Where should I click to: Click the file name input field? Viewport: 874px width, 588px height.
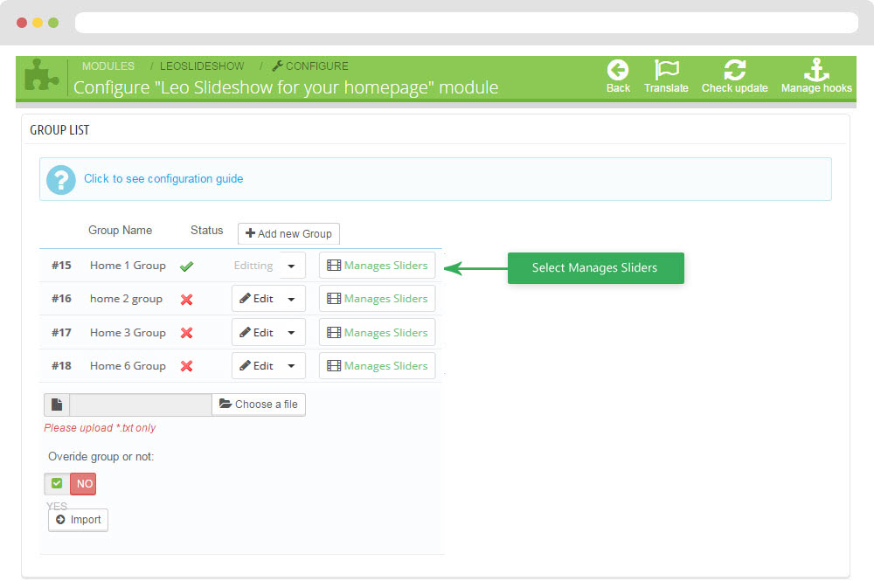pos(141,405)
